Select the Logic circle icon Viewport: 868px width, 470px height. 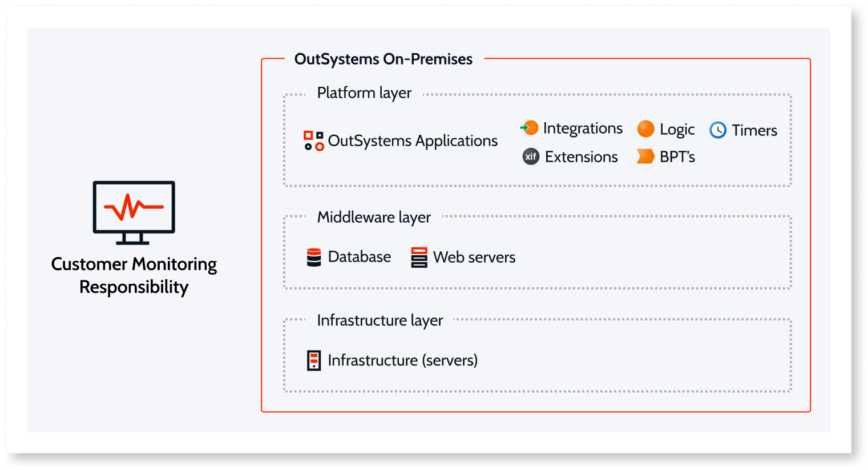pos(645,129)
